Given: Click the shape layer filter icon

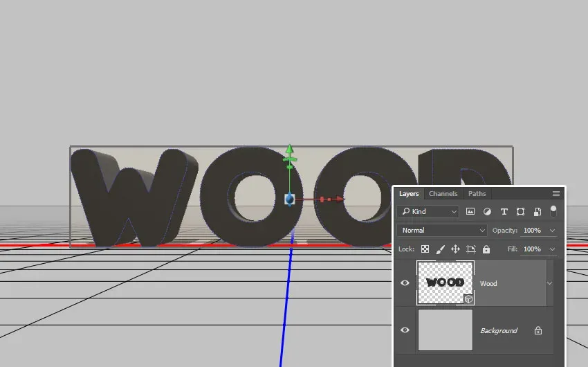Looking at the screenshot, I should coord(520,212).
